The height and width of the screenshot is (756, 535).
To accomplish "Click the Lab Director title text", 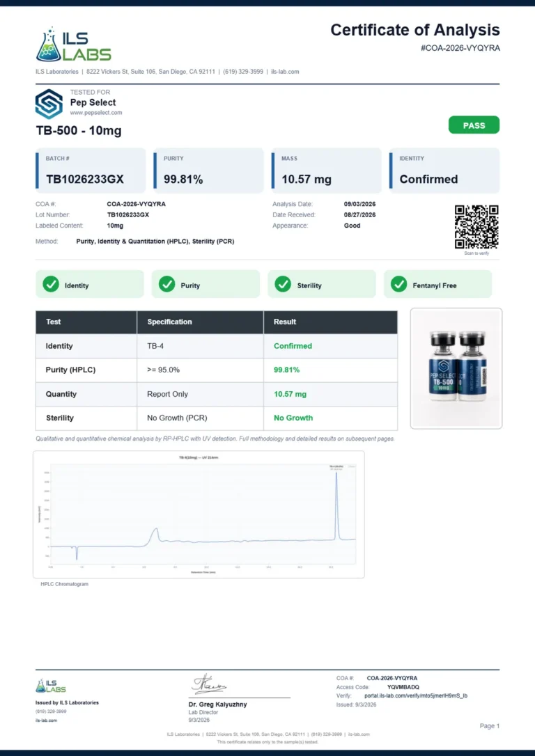I will tap(203, 712).
